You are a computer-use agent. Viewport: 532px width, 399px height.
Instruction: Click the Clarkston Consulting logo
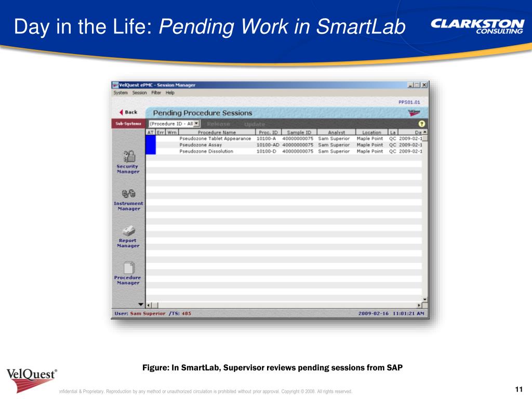pyautogui.click(x=477, y=26)
